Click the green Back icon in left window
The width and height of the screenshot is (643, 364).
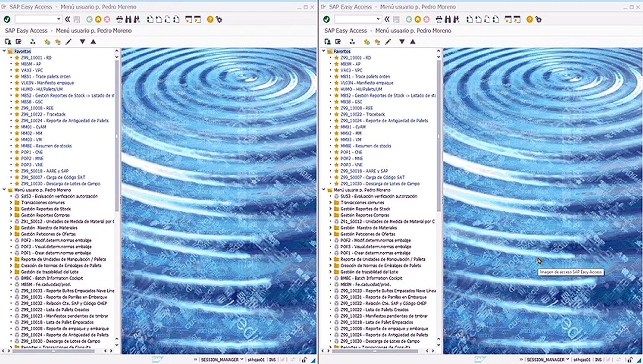tap(89, 19)
